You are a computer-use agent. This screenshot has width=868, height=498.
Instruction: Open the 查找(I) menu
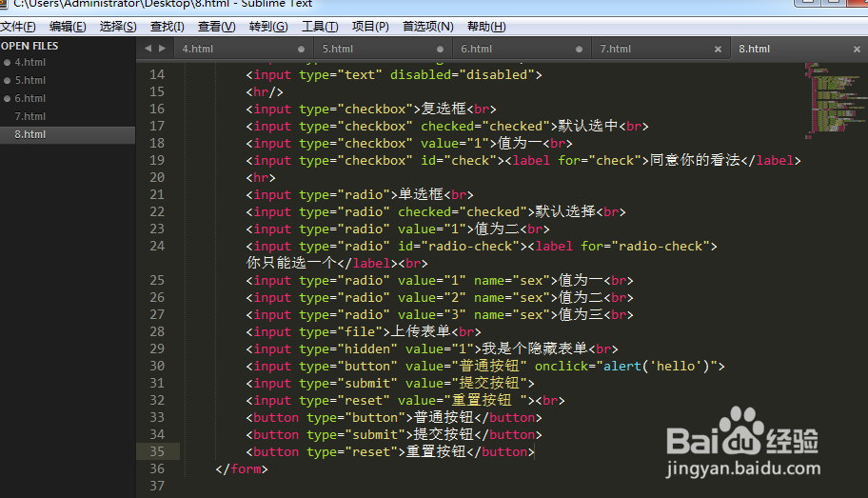click(x=167, y=26)
